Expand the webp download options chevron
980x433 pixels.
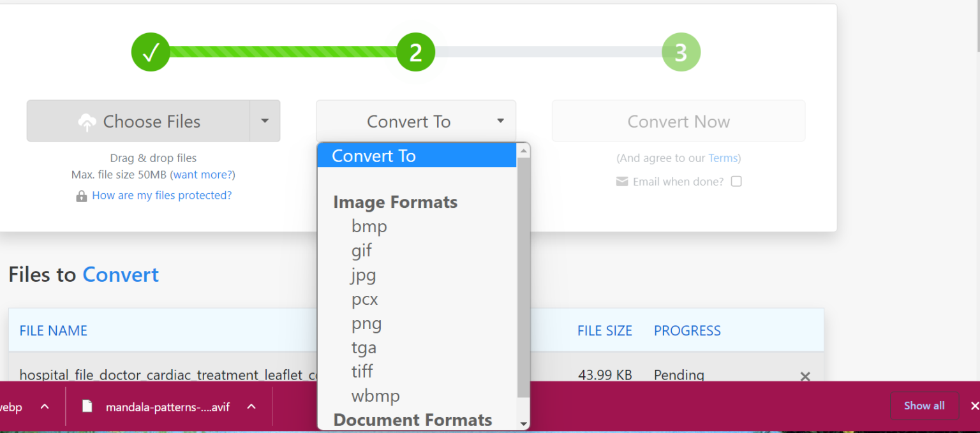(44, 406)
